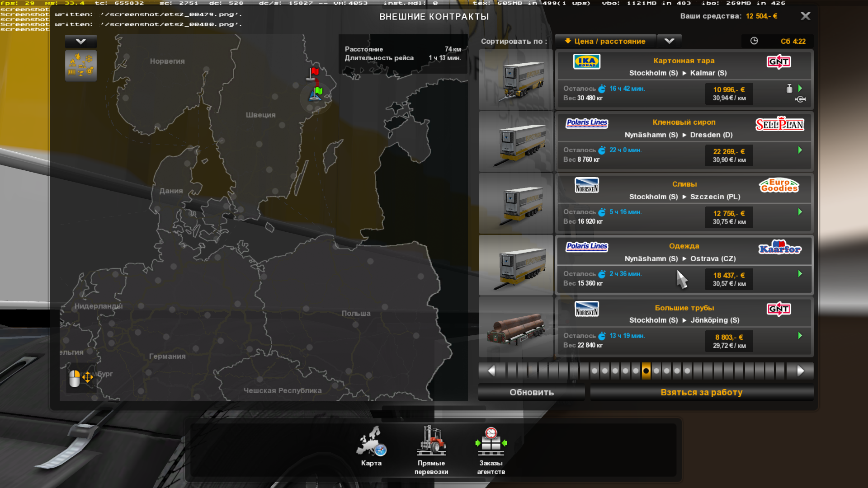Click Euro Goodies logo in Сливы job
The height and width of the screenshot is (488, 868).
click(779, 185)
